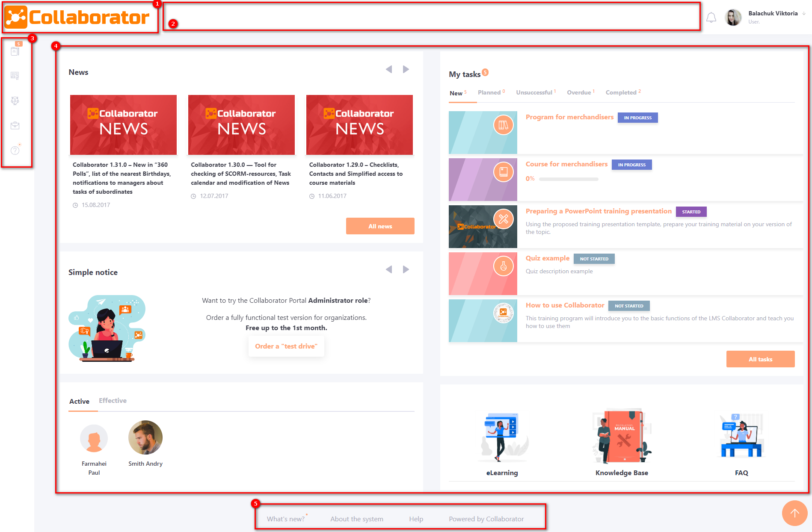Open the How to use Collaborator task

click(565, 305)
